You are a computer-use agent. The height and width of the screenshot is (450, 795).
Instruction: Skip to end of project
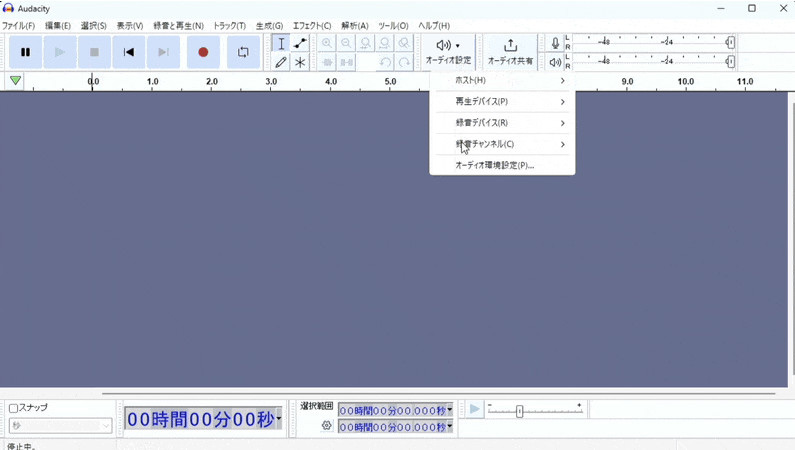[x=163, y=52]
